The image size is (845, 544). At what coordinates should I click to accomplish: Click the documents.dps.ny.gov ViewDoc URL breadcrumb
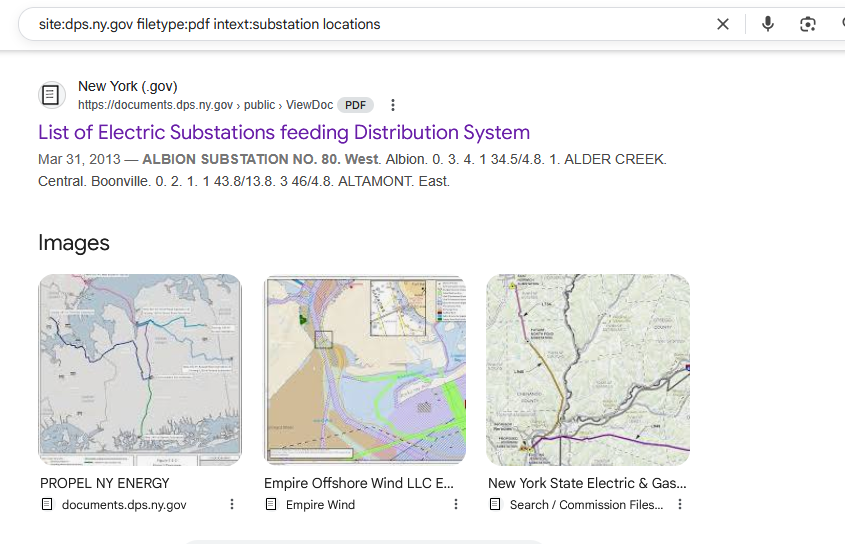(205, 105)
